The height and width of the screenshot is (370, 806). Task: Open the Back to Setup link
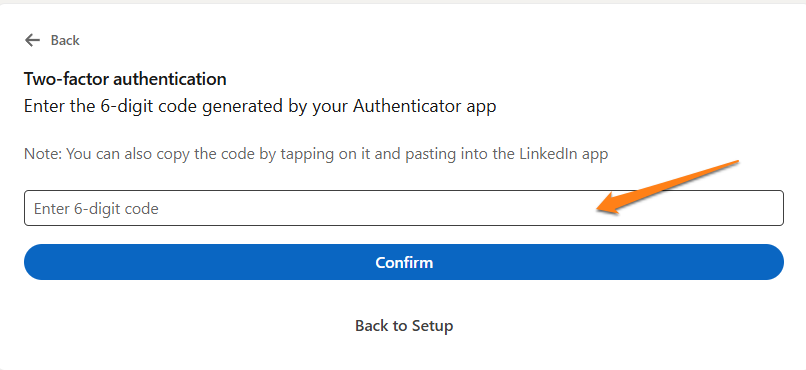[x=404, y=326]
